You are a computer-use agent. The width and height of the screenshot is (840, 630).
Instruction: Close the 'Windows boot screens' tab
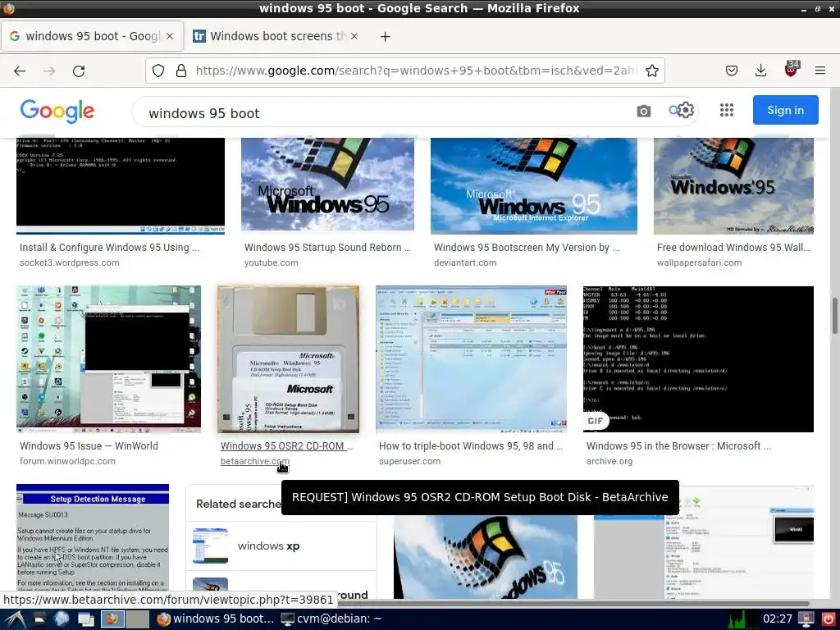point(354,36)
